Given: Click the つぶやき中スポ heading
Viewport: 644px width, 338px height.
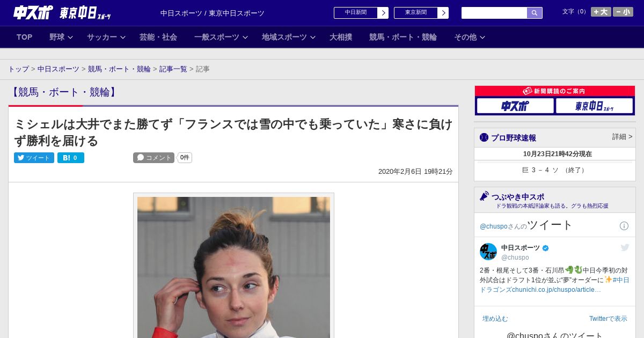Looking at the screenshot, I should pyautogui.click(x=518, y=197).
